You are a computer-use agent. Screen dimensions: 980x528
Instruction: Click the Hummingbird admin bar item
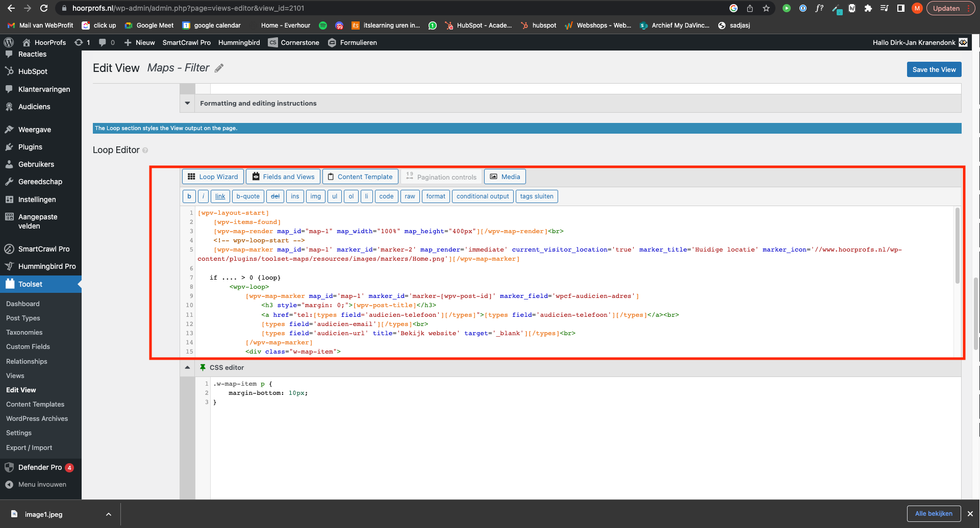coord(239,42)
